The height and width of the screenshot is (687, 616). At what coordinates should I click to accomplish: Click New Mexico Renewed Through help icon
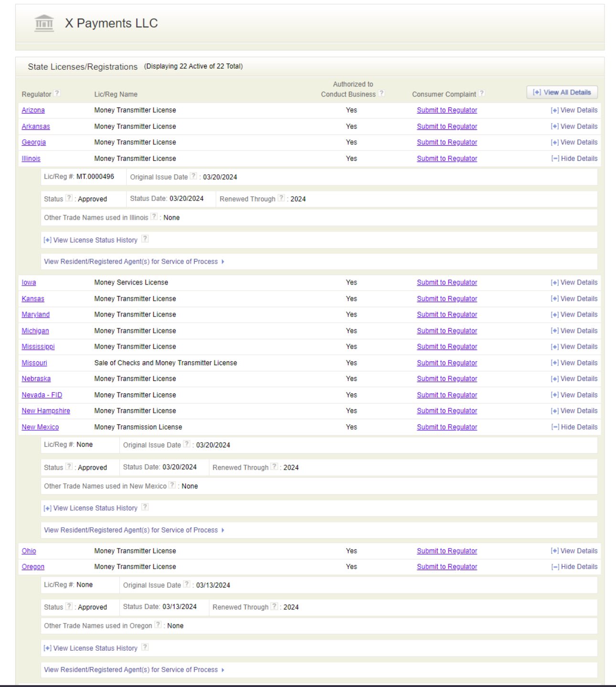[274, 466]
